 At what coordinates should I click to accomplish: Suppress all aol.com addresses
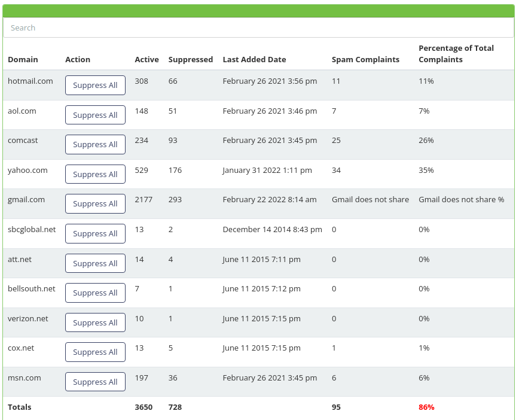point(95,115)
